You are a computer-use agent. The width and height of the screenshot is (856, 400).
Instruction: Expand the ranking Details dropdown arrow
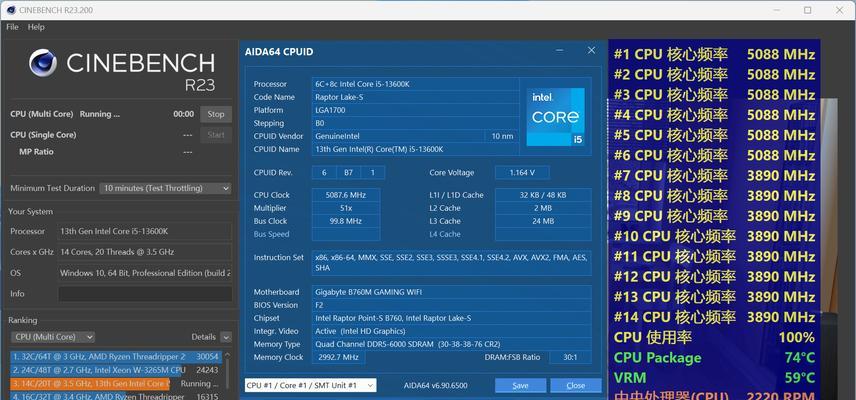point(226,337)
